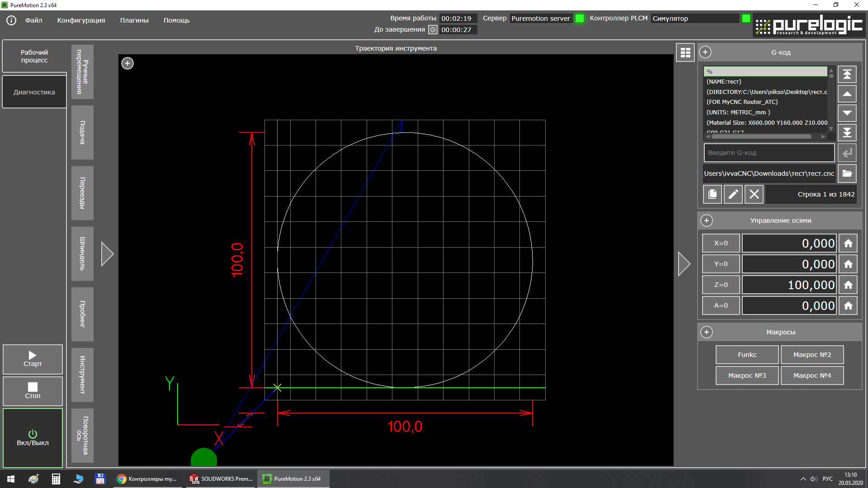Toggle the Вкл/Выкл power button
Screen dimensions: 868x488
coord(33,437)
